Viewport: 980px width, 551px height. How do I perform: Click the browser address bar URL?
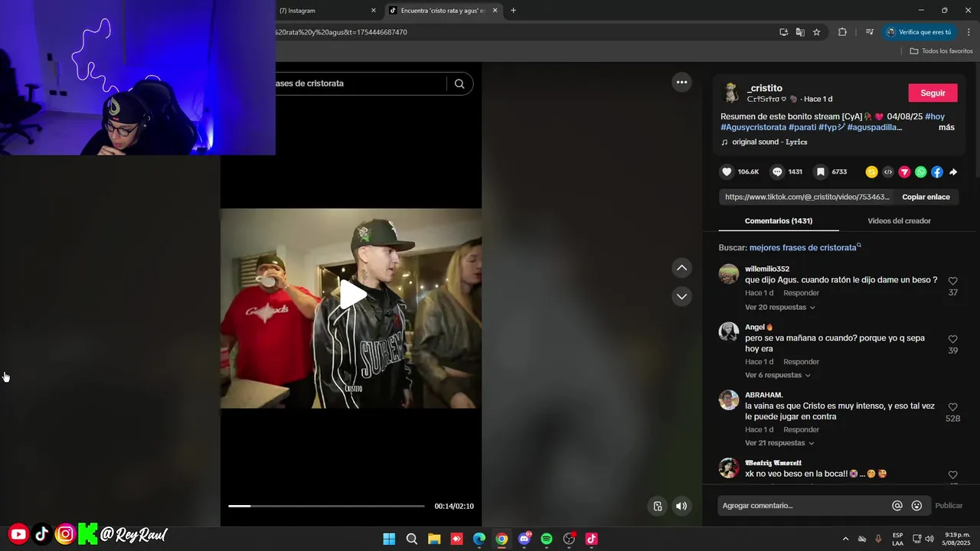341,32
